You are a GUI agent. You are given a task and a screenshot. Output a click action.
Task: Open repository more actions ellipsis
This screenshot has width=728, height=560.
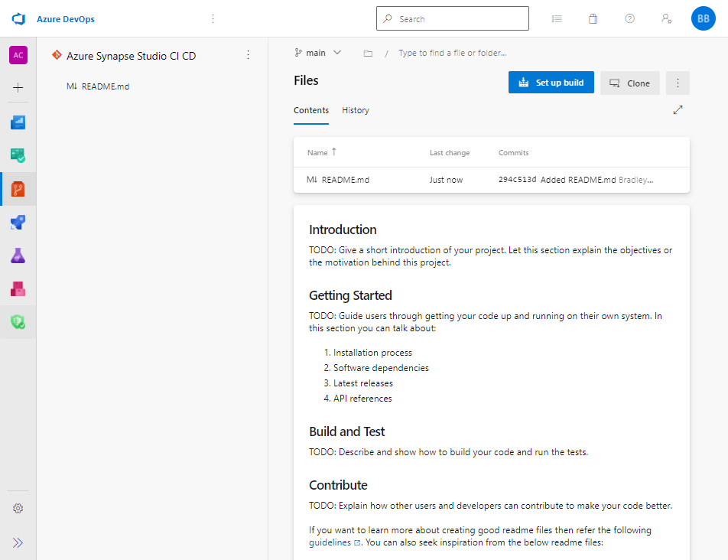(249, 55)
